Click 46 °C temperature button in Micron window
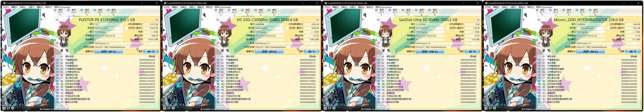This screenshot has width=644, height=112. coord(633,51)
